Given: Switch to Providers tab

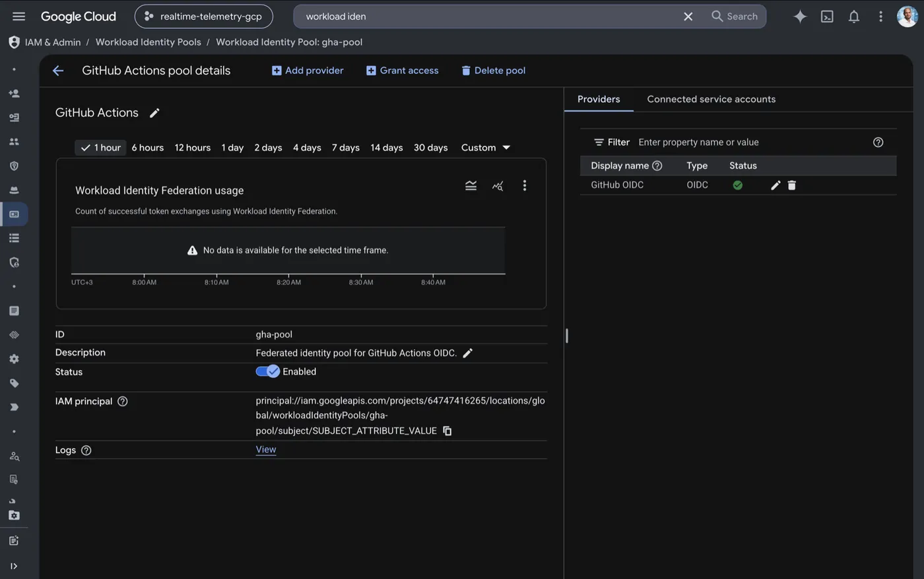Looking at the screenshot, I should tap(599, 99).
